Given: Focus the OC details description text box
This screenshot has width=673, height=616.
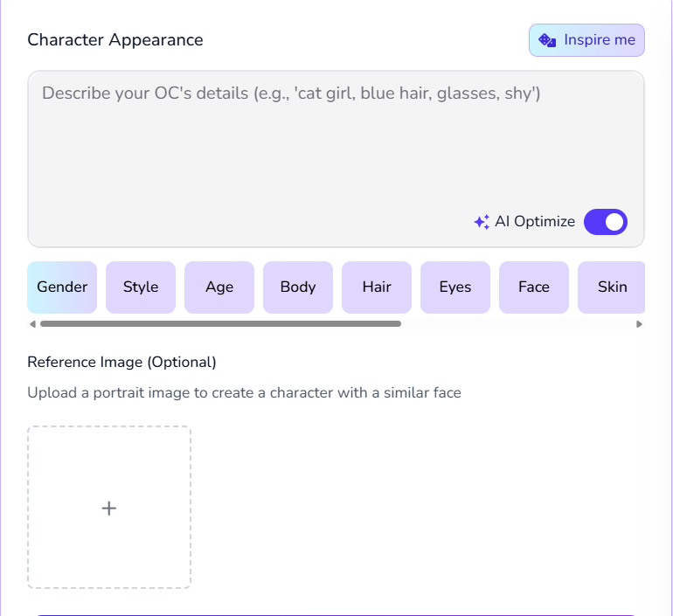Looking at the screenshot, I should pos(336,159).
